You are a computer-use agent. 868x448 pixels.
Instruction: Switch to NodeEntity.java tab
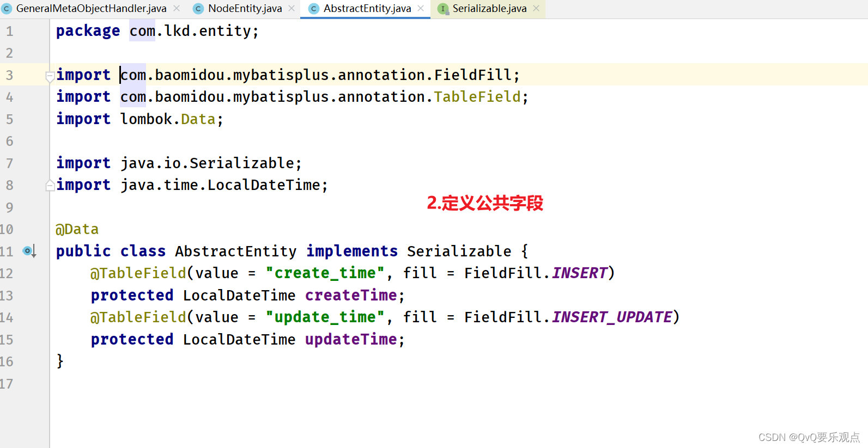[245, 9]
